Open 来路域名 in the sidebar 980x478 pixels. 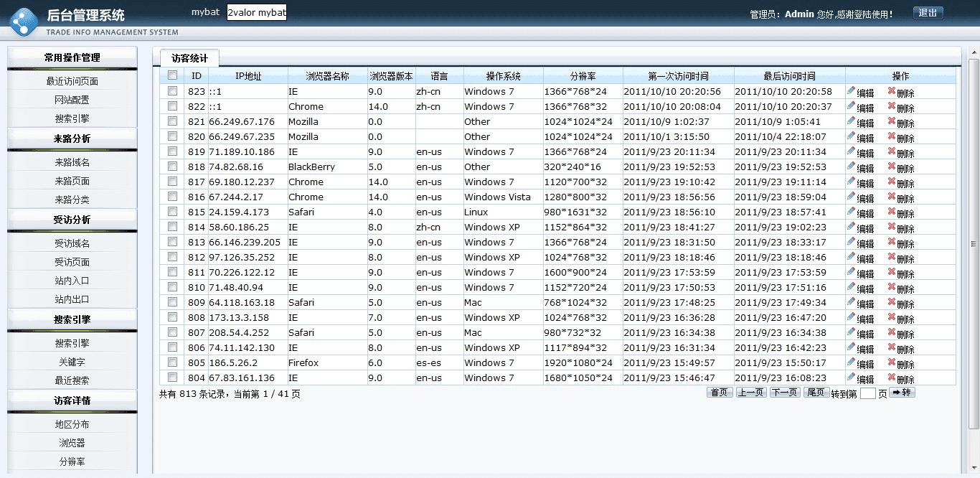click(x=72, y=163)
